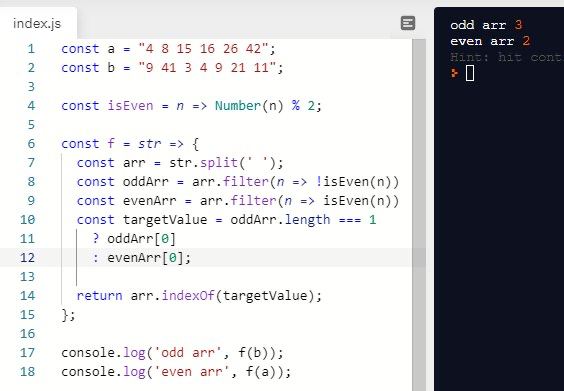
Task: Click the faded Hint text in console
Action: click(x=507, y=57)
